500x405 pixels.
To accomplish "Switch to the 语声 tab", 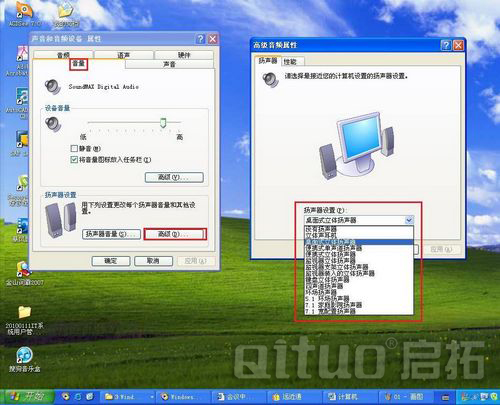I will [124, 55].
